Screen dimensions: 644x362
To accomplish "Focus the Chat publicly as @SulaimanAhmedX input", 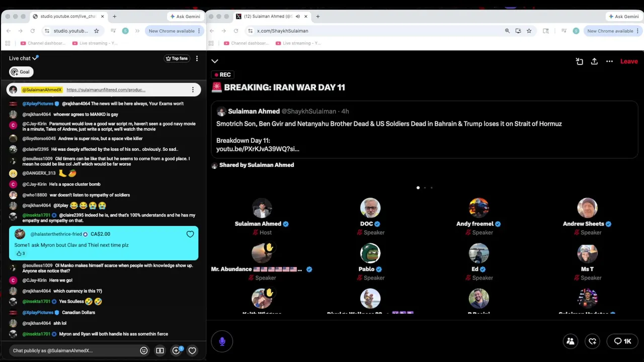I will click(x=73, y=350).
